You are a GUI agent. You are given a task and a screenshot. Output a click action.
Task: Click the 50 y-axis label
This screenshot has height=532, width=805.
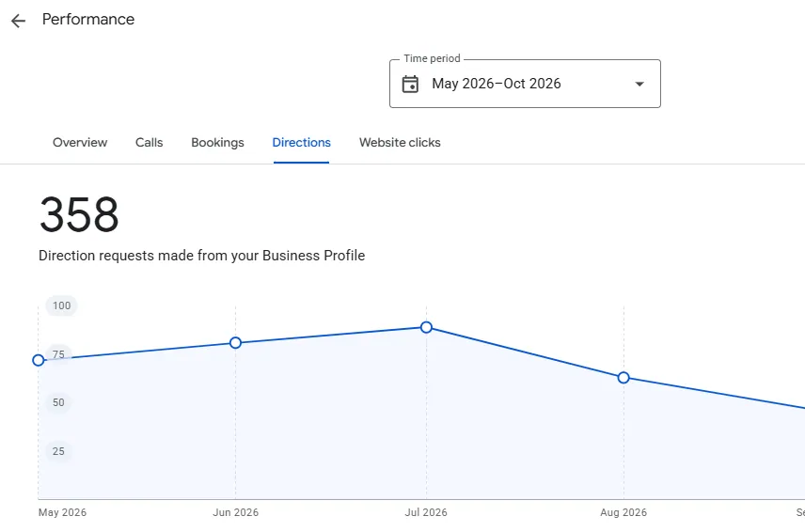click(x=58, y=402)
